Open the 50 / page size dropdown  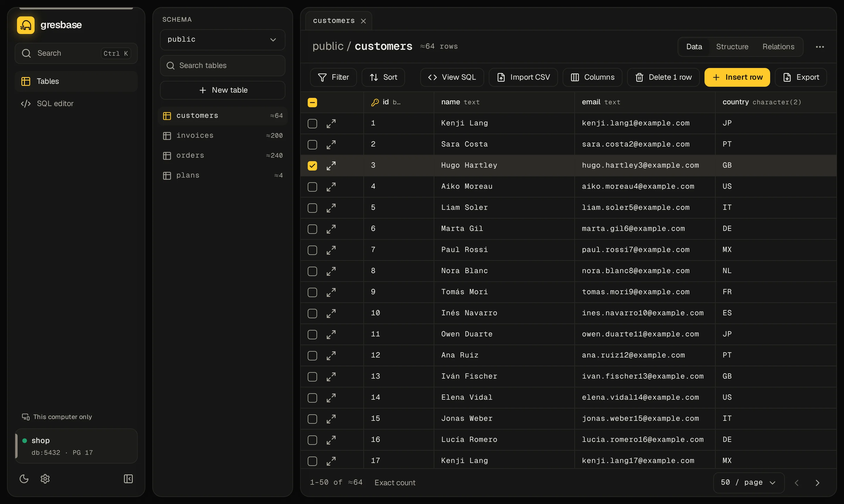pos(748,483)
